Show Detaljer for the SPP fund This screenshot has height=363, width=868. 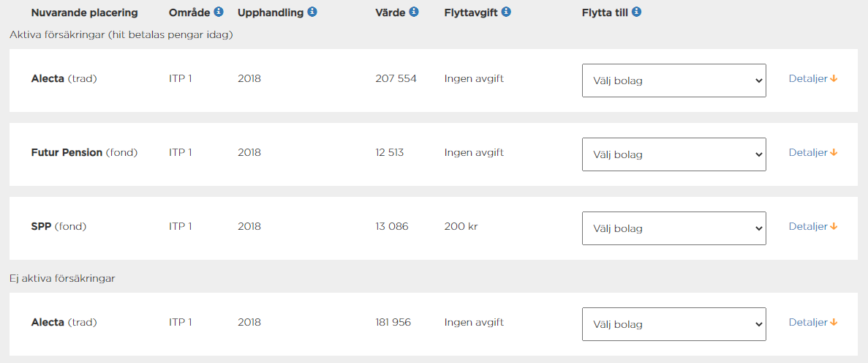click(x=812, y=226)
